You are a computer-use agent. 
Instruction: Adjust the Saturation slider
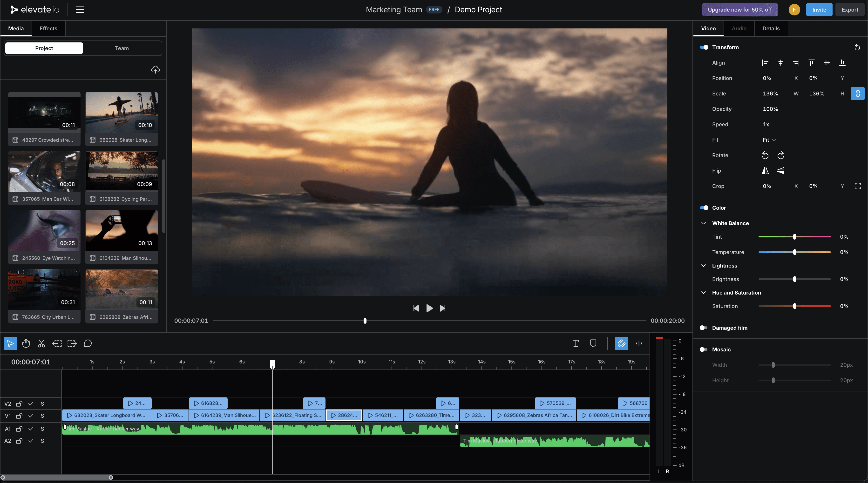(x=794, y=306)
